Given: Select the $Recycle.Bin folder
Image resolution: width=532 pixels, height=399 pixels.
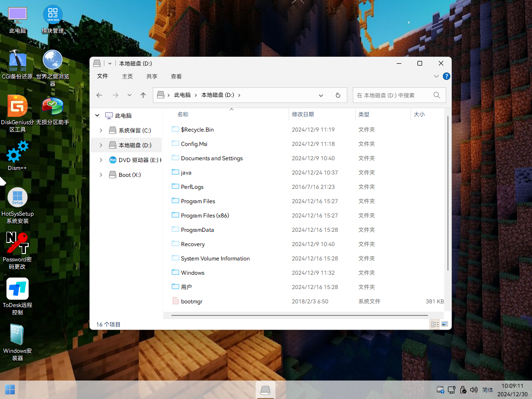Looking at the screenshot, I should click(197, 130).
